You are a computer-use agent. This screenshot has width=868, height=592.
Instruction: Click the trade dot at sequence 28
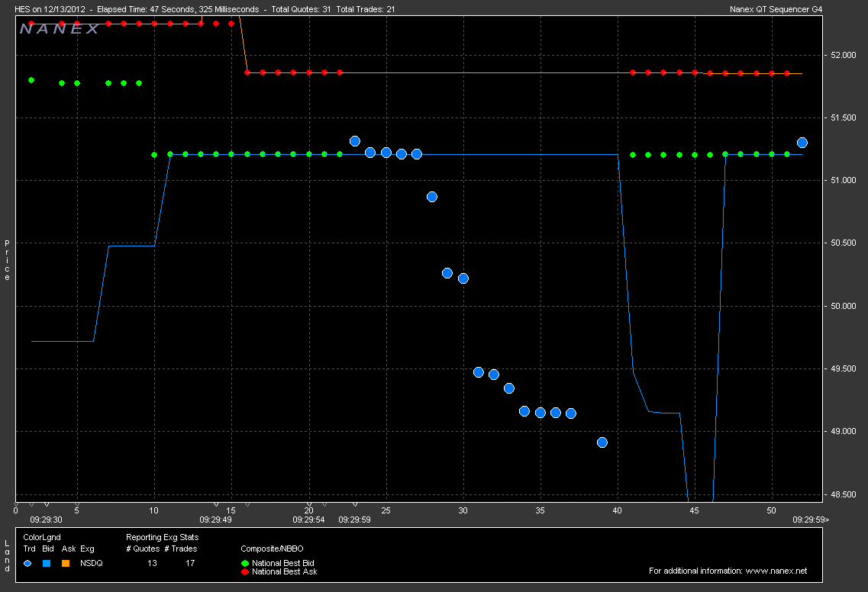click(x=432, y=197)
